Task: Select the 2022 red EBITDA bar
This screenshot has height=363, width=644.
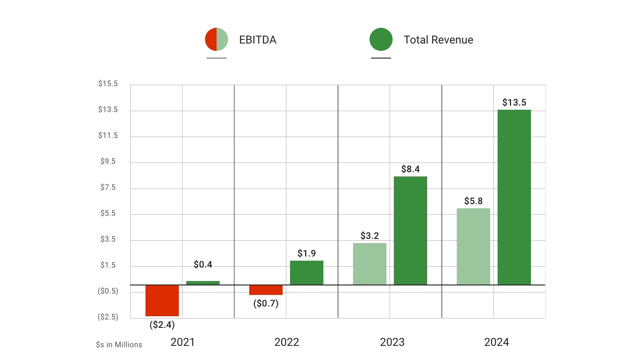Action: click(266, 290)
